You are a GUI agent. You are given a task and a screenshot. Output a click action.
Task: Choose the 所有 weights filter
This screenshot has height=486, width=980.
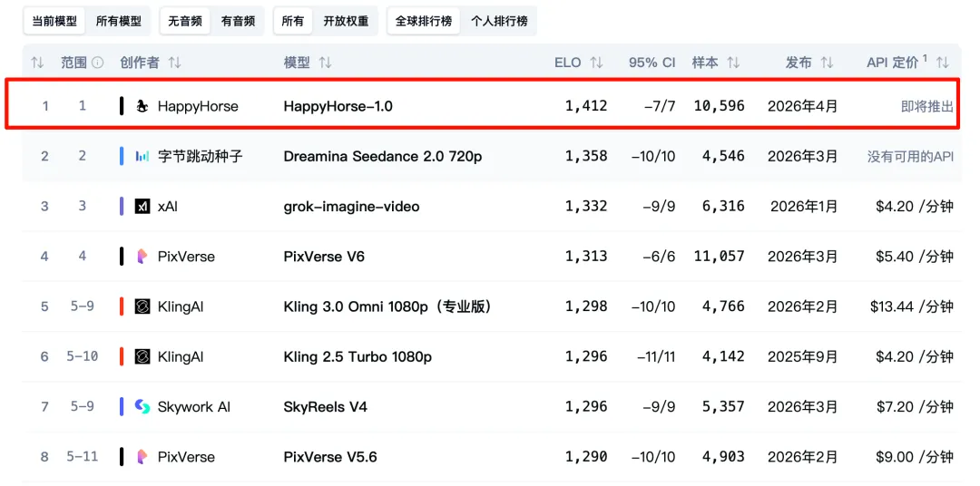pyautogui.click(x=292, y=21)
